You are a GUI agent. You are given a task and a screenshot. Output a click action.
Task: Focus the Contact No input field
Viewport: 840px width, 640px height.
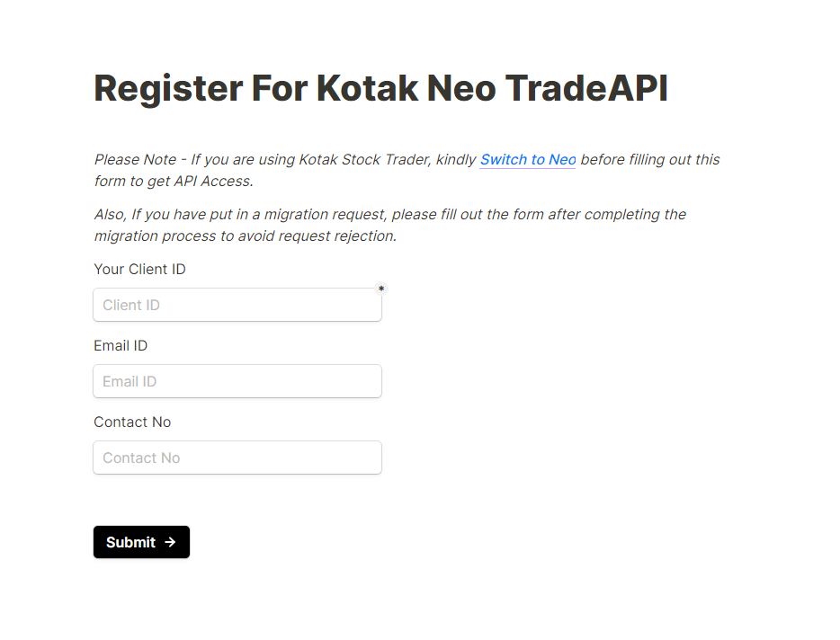pyautogui.click(x=237, y=458)
